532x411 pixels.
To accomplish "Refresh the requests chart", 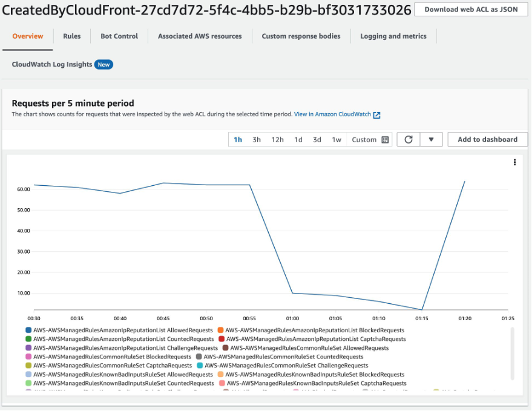I will tap(408, 139).
